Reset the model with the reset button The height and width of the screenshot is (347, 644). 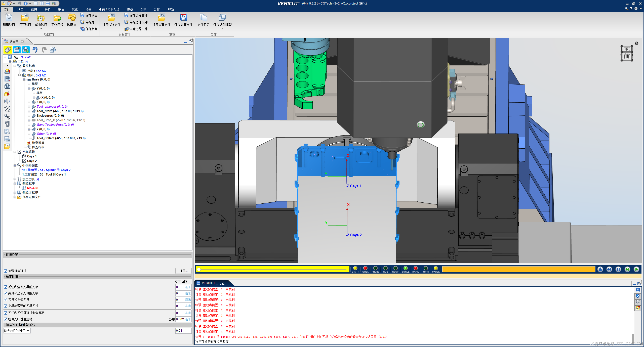[600, 269]
